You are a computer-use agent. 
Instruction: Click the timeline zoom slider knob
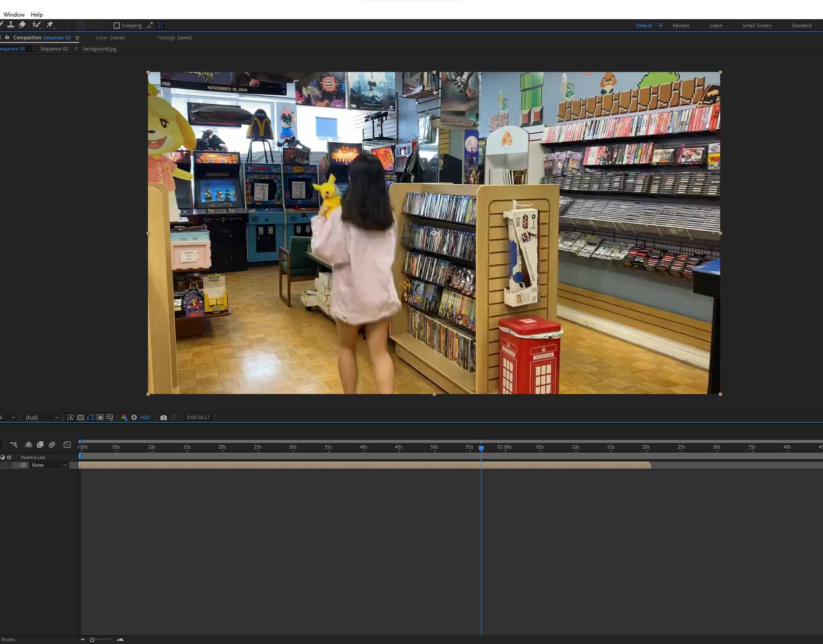coord(92,640)
